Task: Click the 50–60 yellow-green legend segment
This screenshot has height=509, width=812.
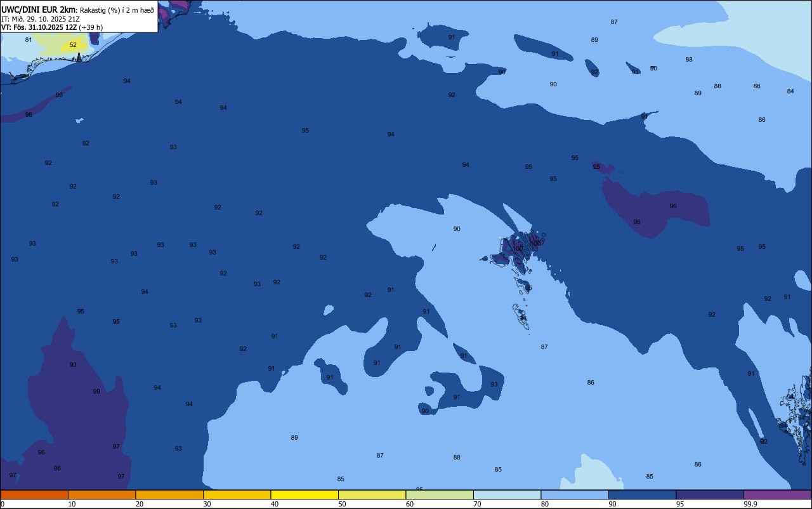Action: pyautogui.click(x=372, y=494)
